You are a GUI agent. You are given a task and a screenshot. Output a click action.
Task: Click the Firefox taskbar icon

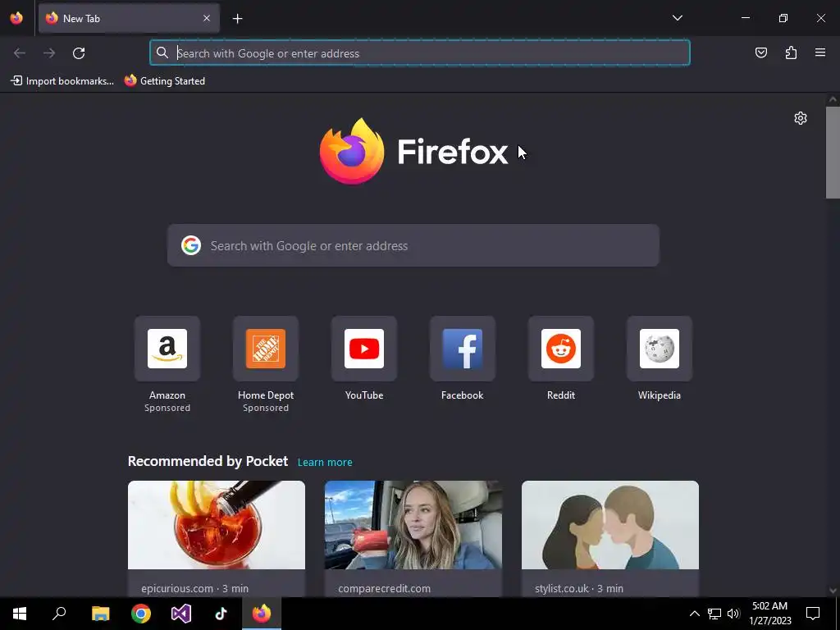click(262, 614)
